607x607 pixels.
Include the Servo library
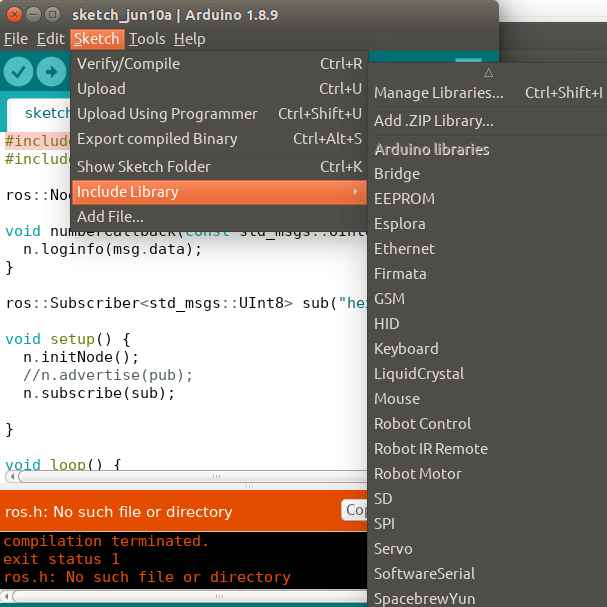tap(488, 549)
